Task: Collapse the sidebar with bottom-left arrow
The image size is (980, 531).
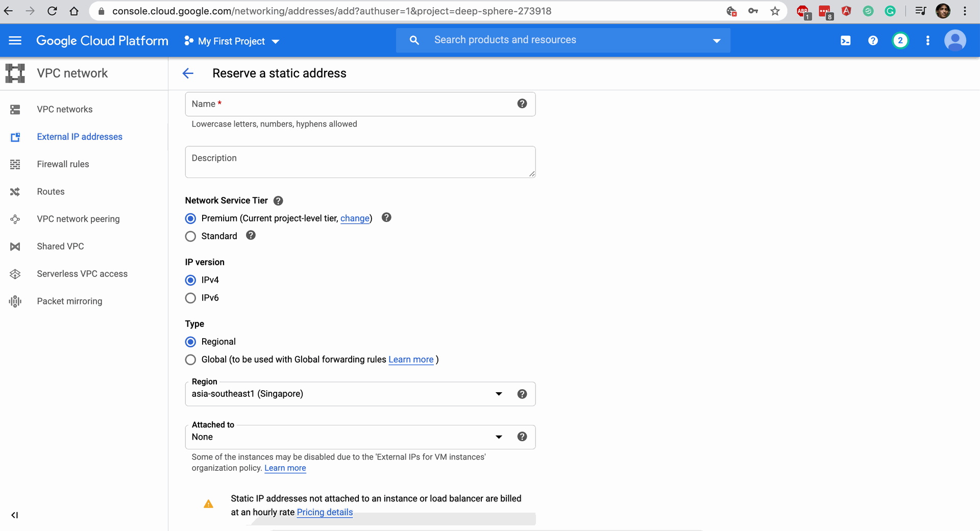Action: point(15,515)
